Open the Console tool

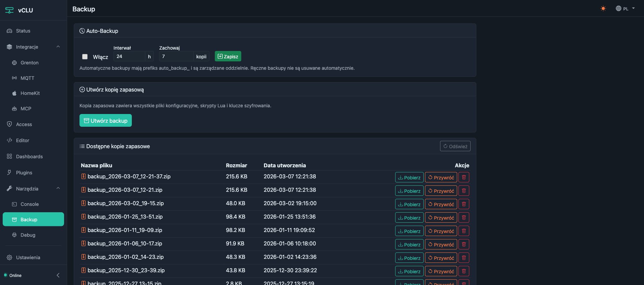point(33,204)
